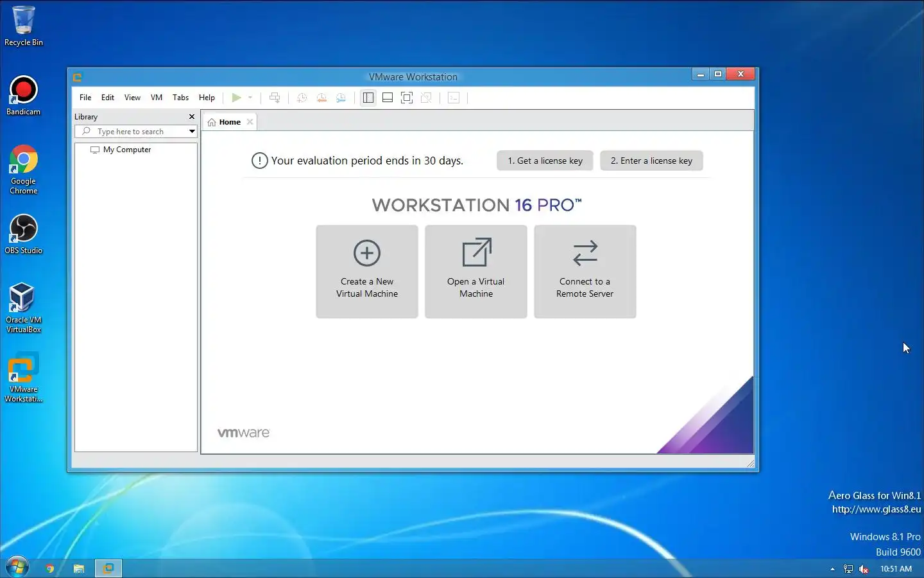
Task: Open the power options dropdown arrow
Action: coord(250,98)
